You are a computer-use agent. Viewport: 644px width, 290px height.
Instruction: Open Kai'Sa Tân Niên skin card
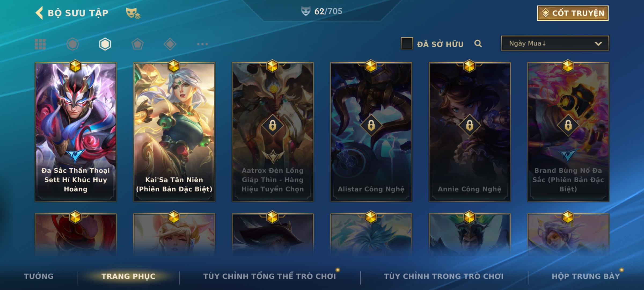click(x=174, y=132)
